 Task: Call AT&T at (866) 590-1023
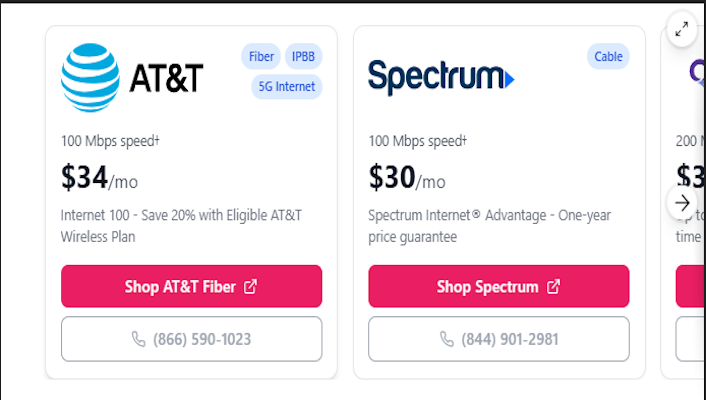coord(201,339)
